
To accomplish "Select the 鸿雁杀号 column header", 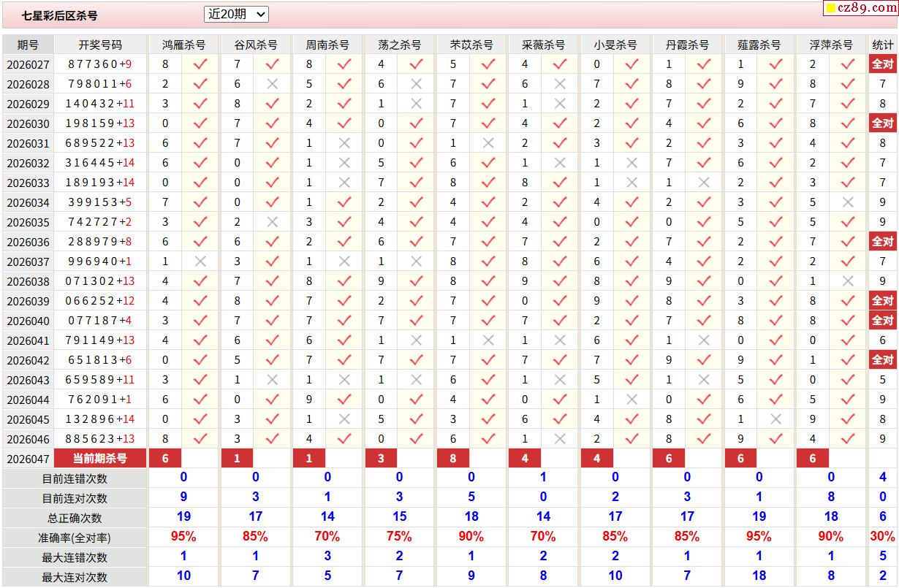I will pos(183,45).
